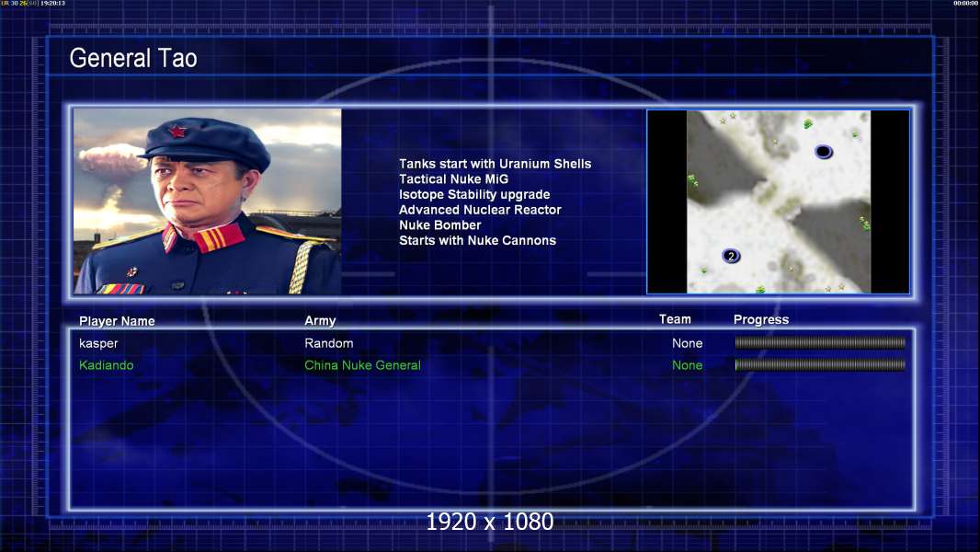This screenshot has width=980, height=552.
Task: Click 'Isotope Stability upgrade' text line
Action: (x=474, y=194)
